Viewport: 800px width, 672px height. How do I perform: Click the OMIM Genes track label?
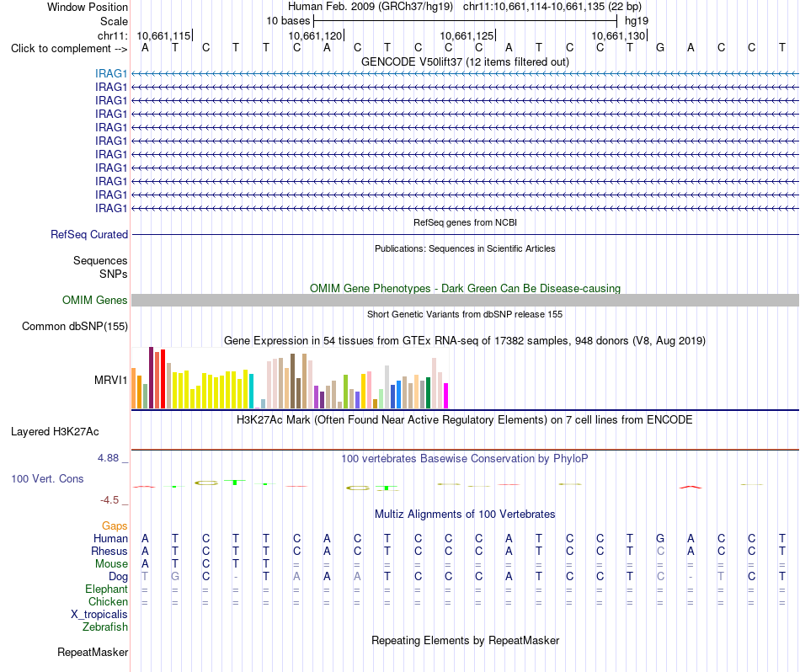94,300
